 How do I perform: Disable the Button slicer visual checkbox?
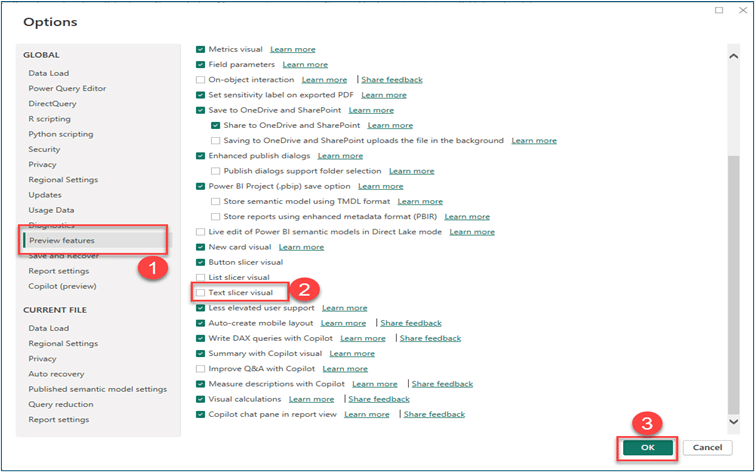coord(201,262)
